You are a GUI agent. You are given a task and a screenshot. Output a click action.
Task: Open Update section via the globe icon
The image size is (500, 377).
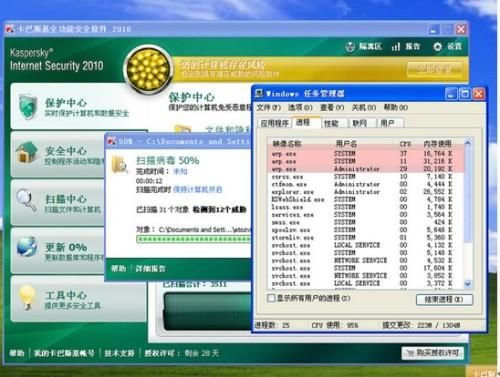point(27,247)
